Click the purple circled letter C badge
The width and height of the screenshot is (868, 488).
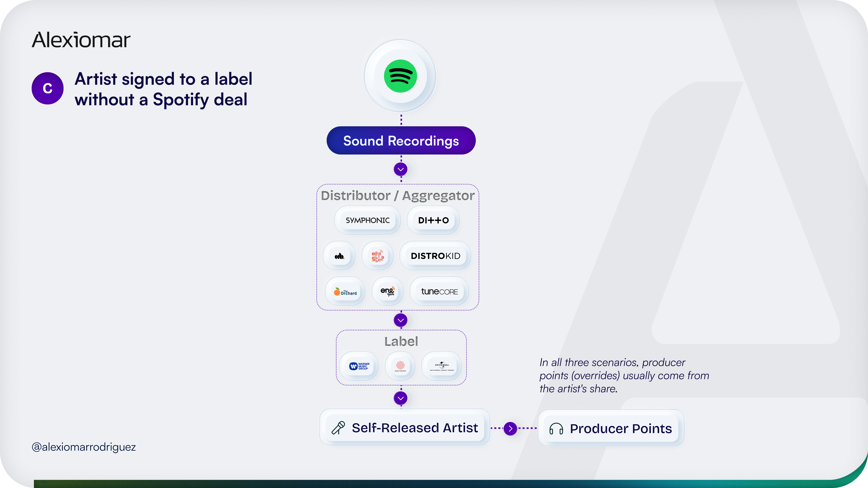click(x=47, y=88)
